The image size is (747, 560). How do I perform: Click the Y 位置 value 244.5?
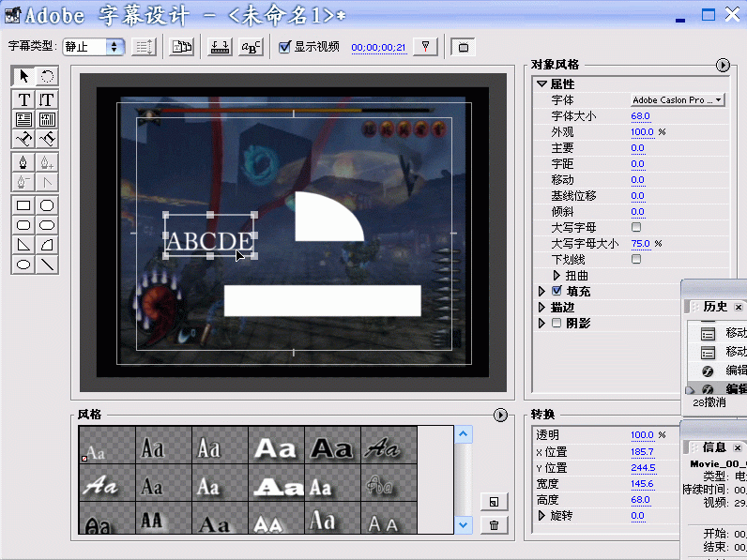(643, 468)
